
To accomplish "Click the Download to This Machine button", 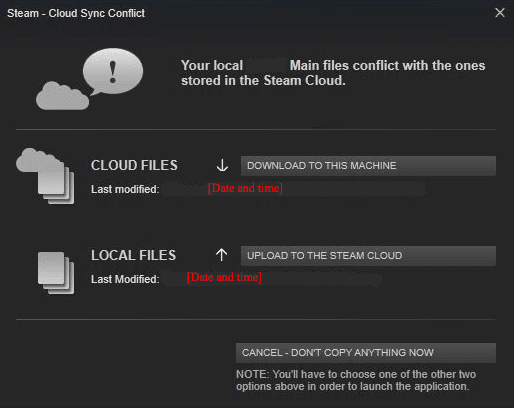I will 368,166.
